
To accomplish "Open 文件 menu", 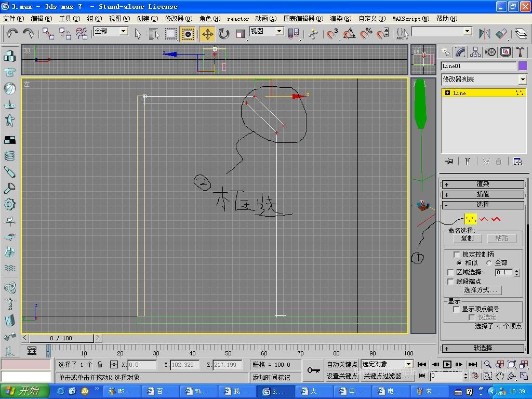I will coord(14,19).
